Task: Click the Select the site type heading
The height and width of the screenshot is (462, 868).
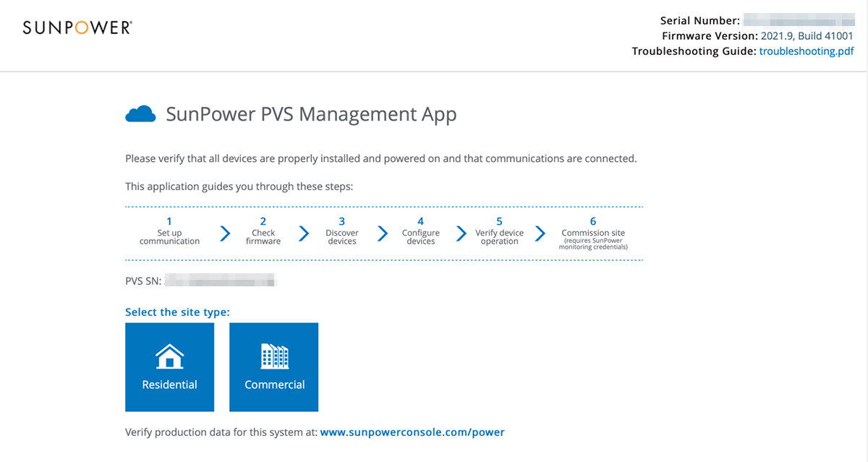Action: 176,312
